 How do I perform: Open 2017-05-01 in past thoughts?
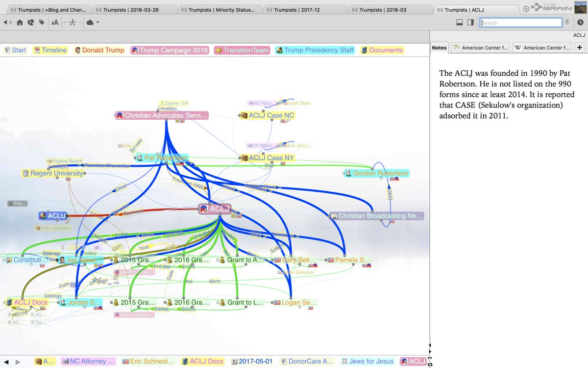pyautogui.click(x=251, y=362)
